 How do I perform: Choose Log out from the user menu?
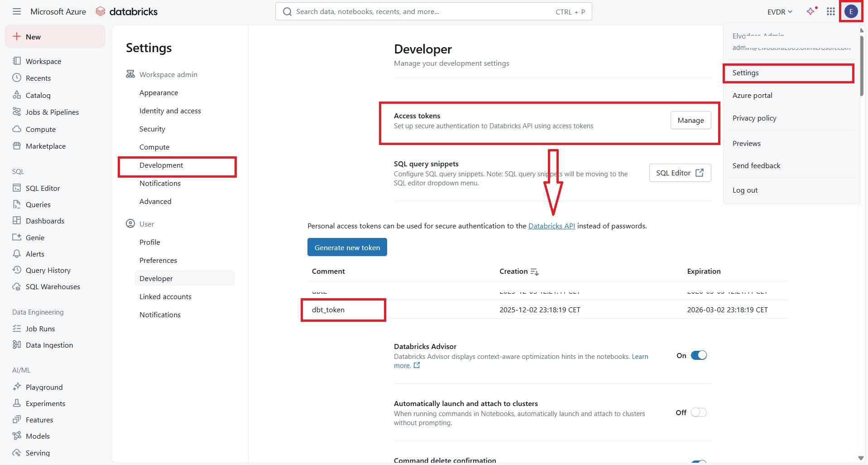point(745,190)
